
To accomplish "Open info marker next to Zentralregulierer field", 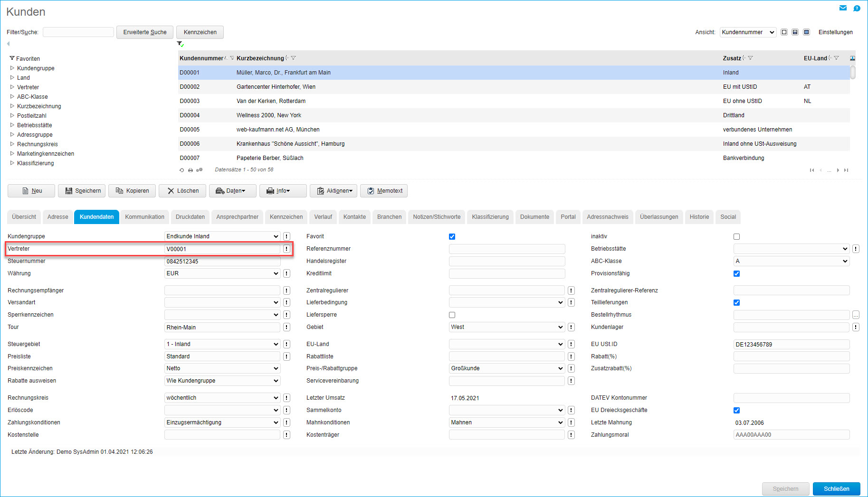I will [x=571, y=291].
